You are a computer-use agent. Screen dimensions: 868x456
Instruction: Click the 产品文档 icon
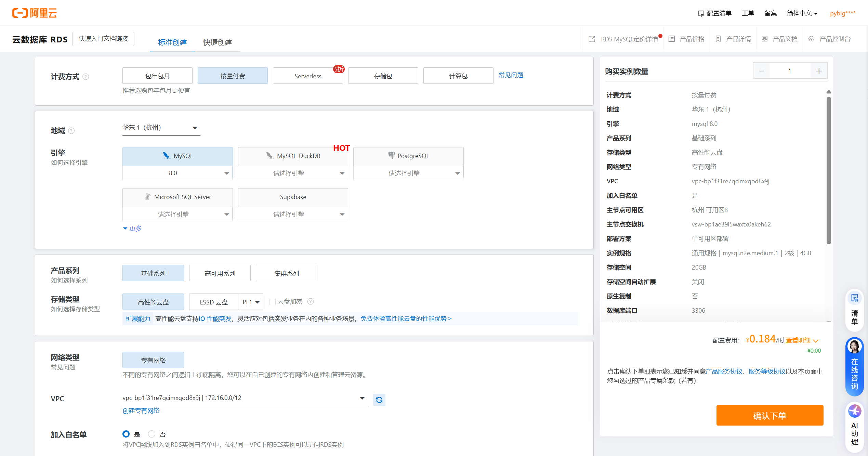pyautogui.click(x=765, y=39)
